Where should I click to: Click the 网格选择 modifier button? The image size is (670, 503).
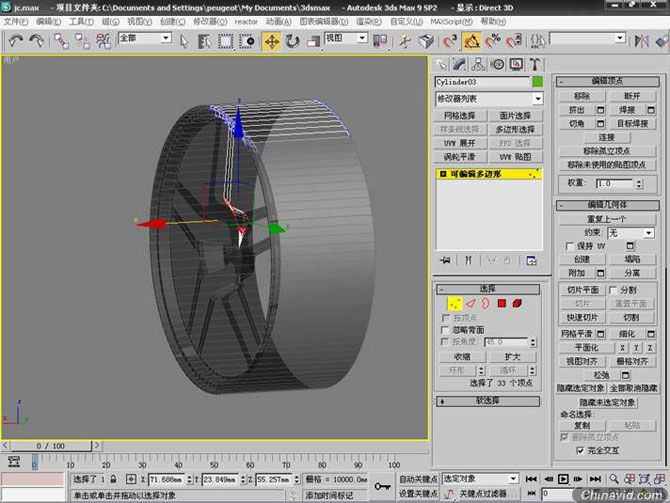pos(460,115)
